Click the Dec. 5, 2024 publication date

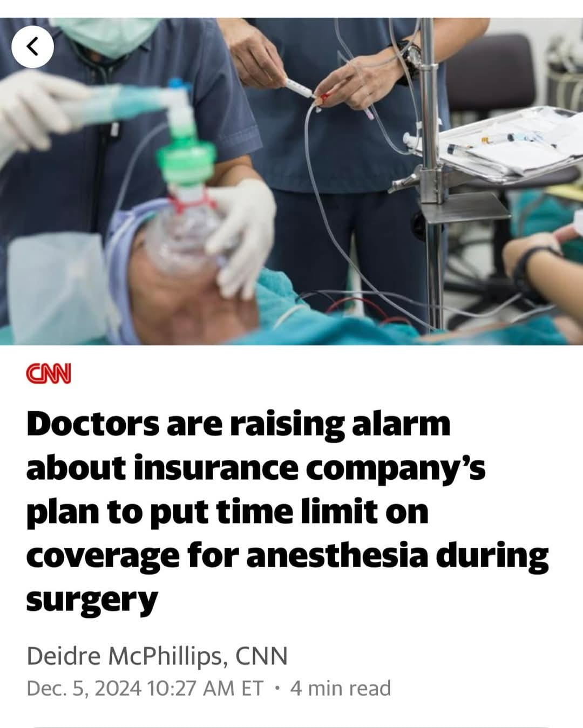click(x=84, y=688)
